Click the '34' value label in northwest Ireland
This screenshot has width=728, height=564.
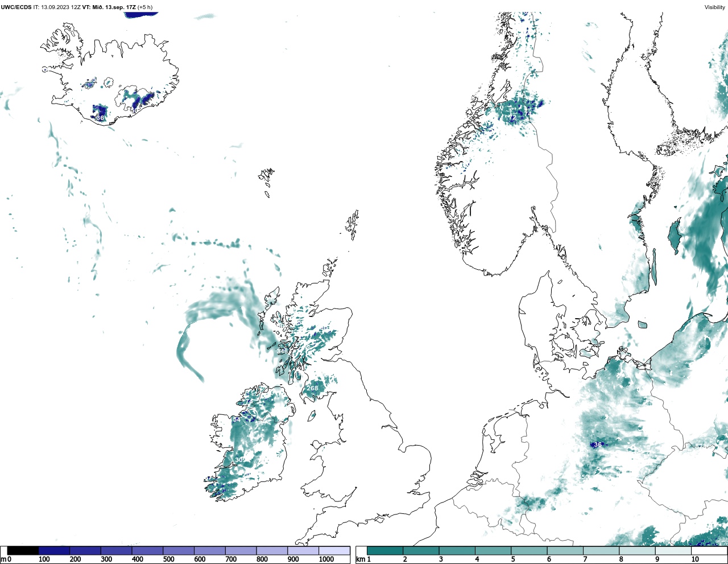point(237,419)
